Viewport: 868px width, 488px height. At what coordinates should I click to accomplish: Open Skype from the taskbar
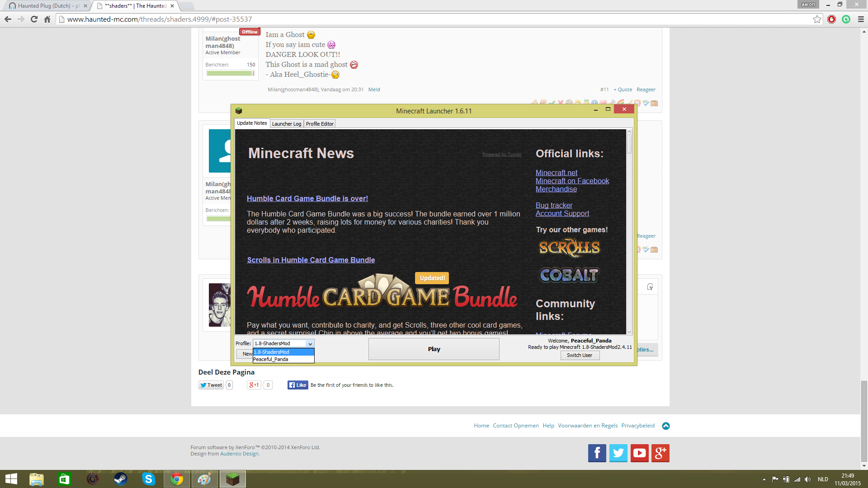(148, 479)
